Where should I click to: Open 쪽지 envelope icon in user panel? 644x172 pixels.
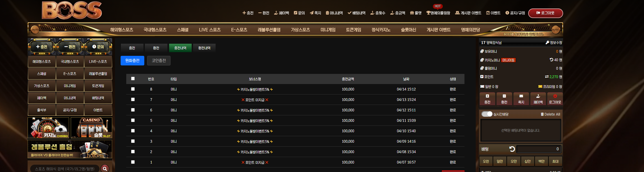point(521,96)
